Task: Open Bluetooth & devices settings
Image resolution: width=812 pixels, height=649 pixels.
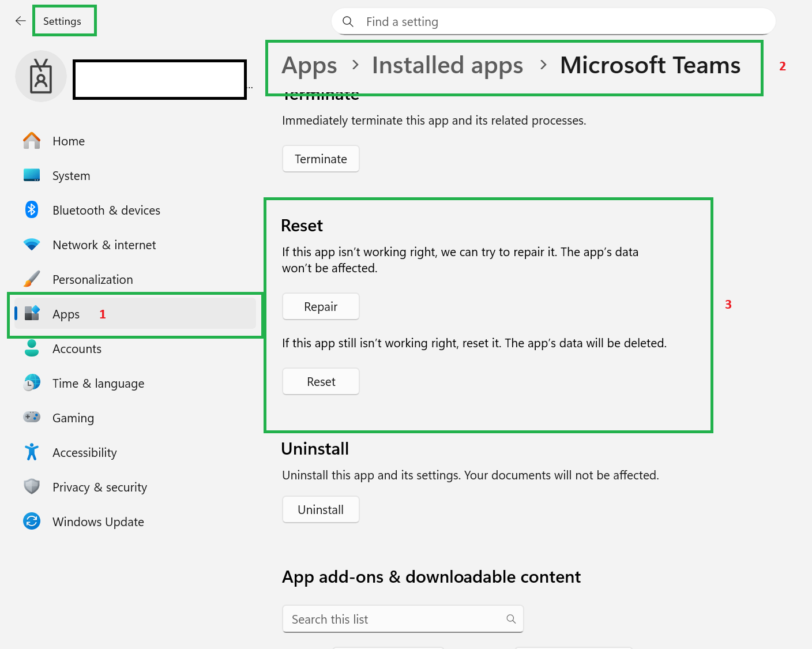Action: 135,210
